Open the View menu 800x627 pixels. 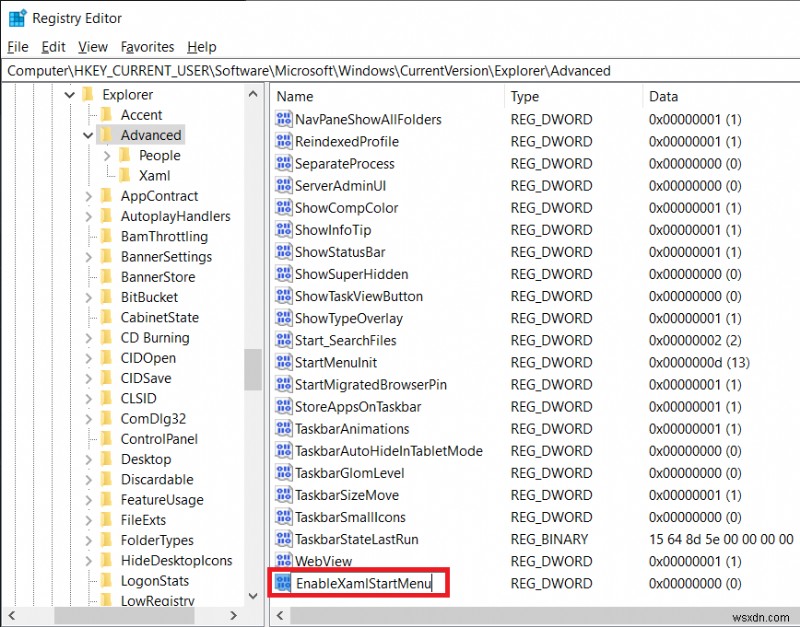click(92, 46)
